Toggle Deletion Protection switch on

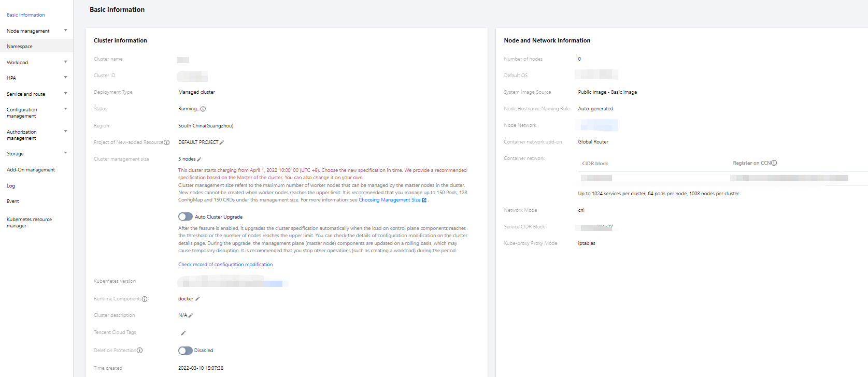[x=185, y=351]
